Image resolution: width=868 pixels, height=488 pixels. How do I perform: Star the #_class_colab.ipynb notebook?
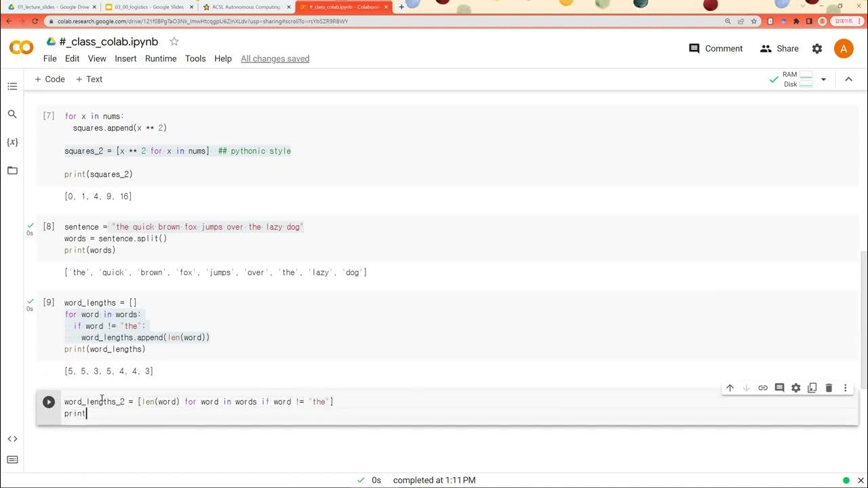click(x=174, y=41)
